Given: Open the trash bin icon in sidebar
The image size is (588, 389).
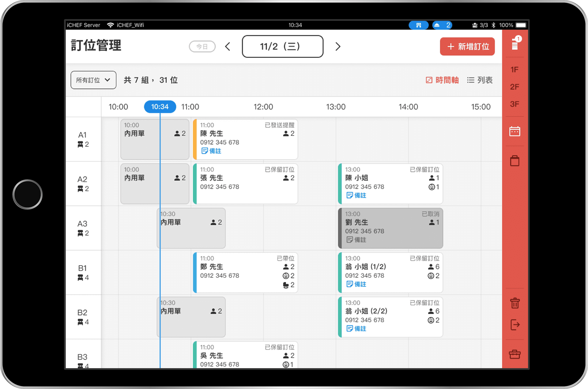Looking at the screenshot, I should [x=515, y=303].
